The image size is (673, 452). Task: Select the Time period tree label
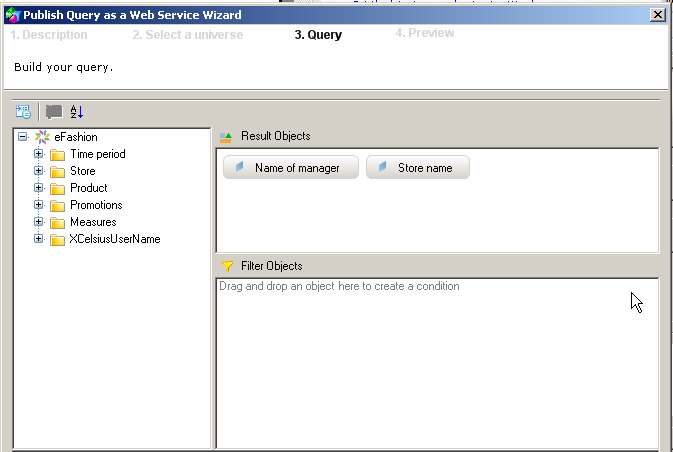coord(98,154)
